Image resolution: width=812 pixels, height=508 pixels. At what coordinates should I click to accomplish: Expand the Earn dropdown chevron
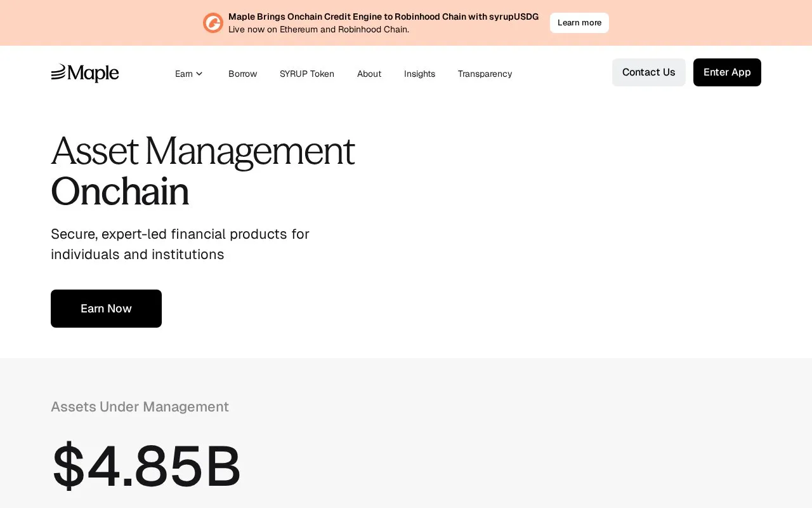coord(199,74)
